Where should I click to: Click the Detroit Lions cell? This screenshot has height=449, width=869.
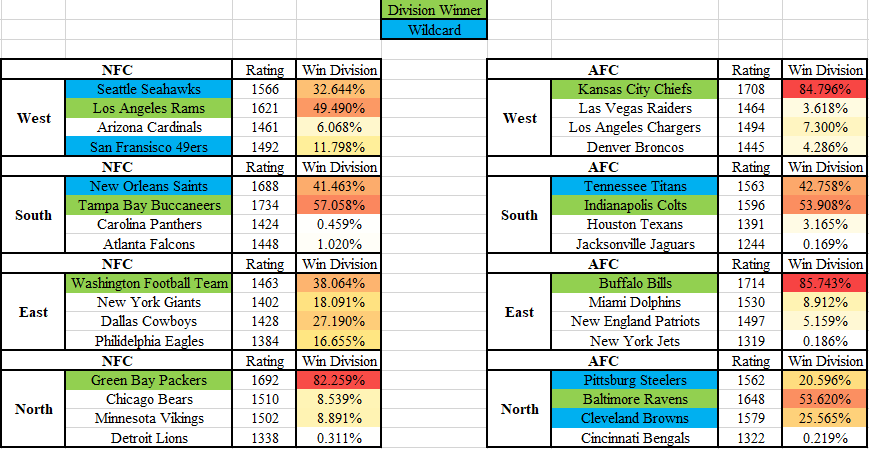point(148,438)
